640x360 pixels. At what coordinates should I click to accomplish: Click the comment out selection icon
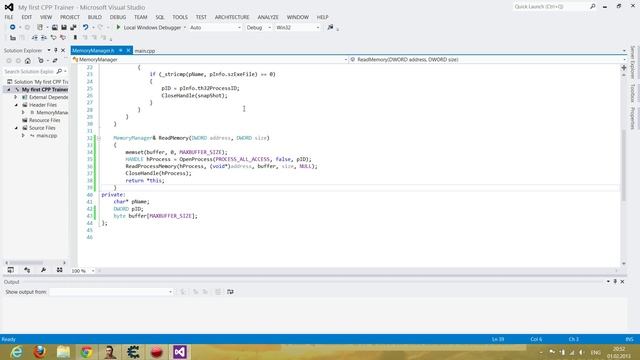point(53,38)
